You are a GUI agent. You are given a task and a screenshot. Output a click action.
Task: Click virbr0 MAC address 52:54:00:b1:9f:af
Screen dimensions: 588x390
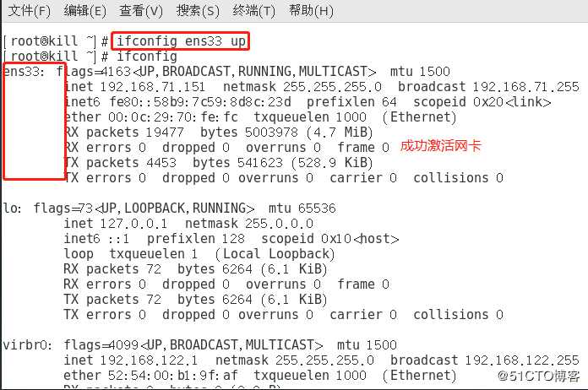pos(173,376)
